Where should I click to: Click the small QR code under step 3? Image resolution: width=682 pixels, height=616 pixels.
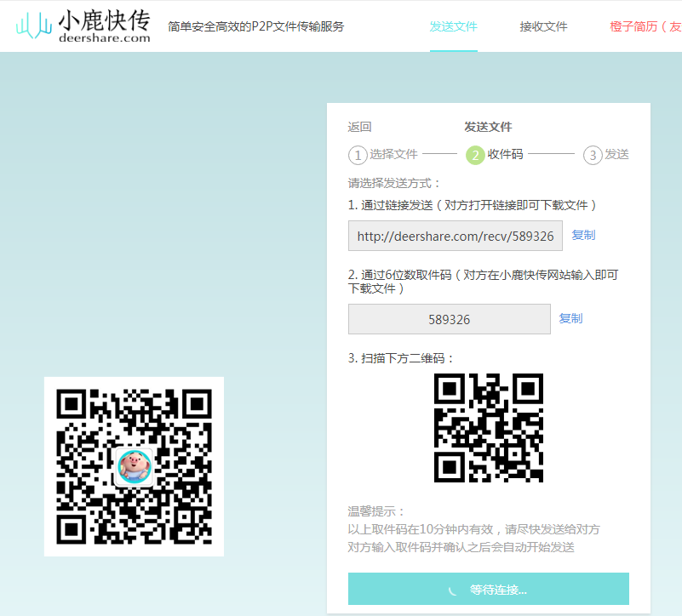click(x=489, y=428)
